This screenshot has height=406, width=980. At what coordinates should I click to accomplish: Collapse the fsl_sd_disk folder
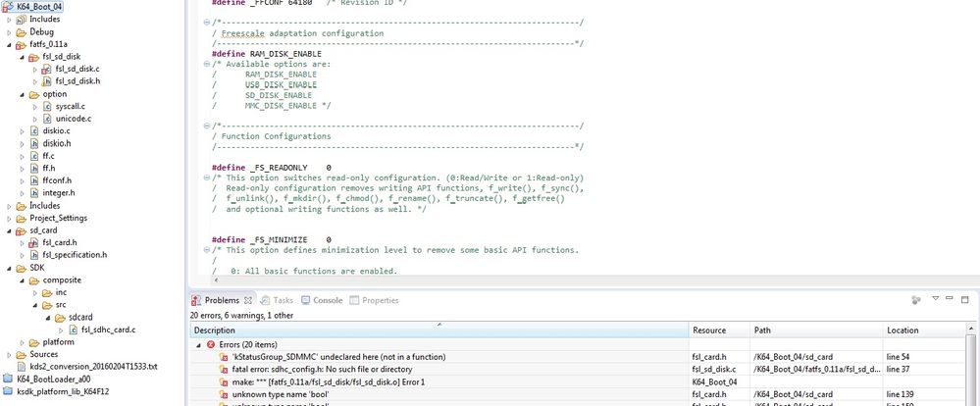tap(22, 57)
